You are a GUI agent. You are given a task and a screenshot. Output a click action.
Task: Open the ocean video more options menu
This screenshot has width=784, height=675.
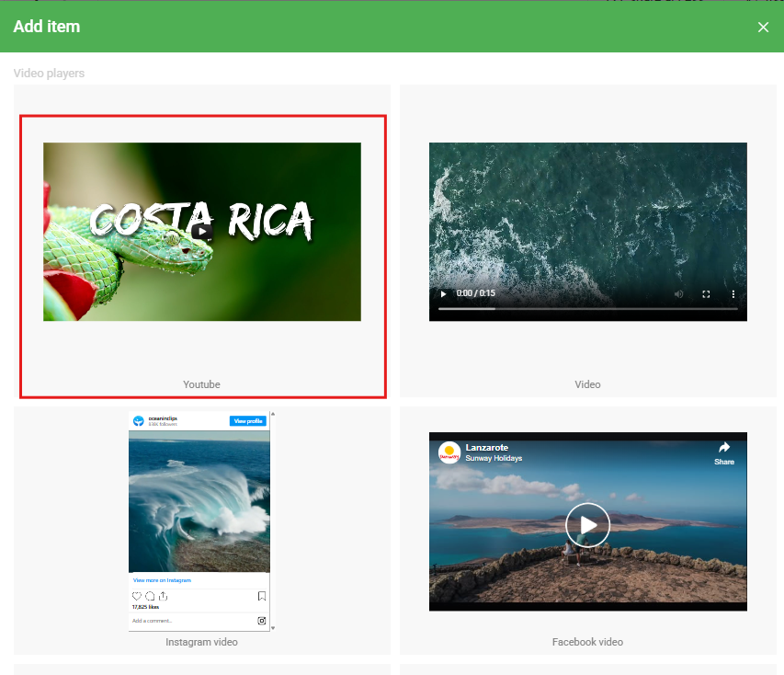[733, 294]
